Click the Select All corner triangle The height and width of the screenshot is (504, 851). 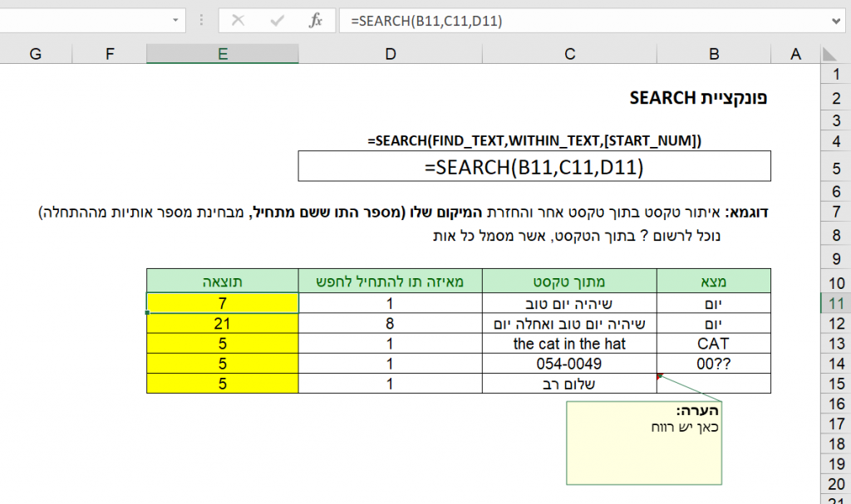point(829,54)
